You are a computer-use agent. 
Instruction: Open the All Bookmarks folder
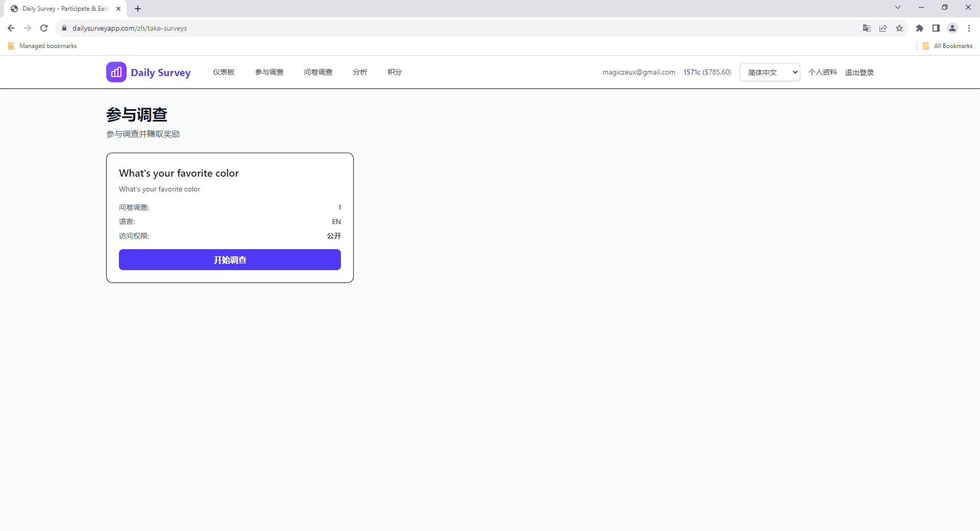pyautogui.click(x=948, y=46)
